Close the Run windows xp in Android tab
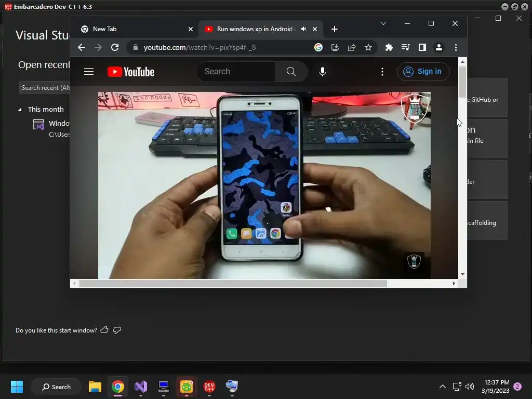Image resolution: width=532 pixels, height=399 pixels. (315, 29)
